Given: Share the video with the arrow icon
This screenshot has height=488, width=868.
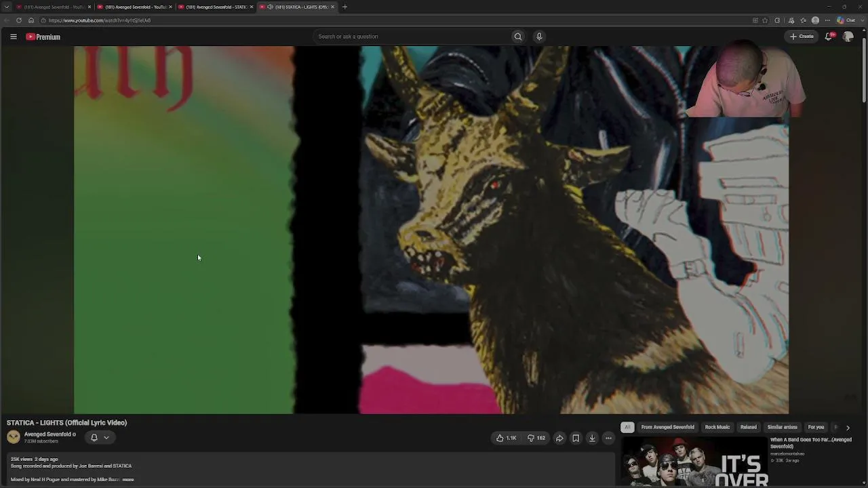Looking at the screenshot, I should 559,438.
